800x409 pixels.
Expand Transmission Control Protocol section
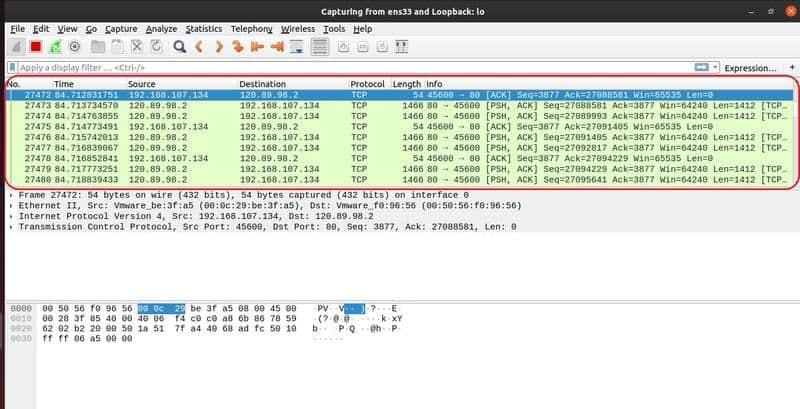(10, 227)
